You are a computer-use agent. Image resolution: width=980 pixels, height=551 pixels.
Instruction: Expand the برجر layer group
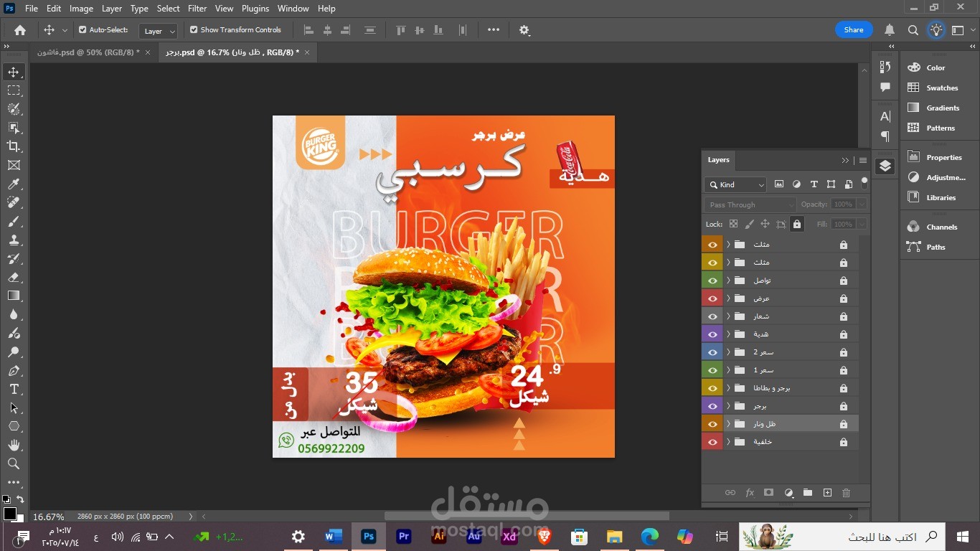click(x=728, y=406)
